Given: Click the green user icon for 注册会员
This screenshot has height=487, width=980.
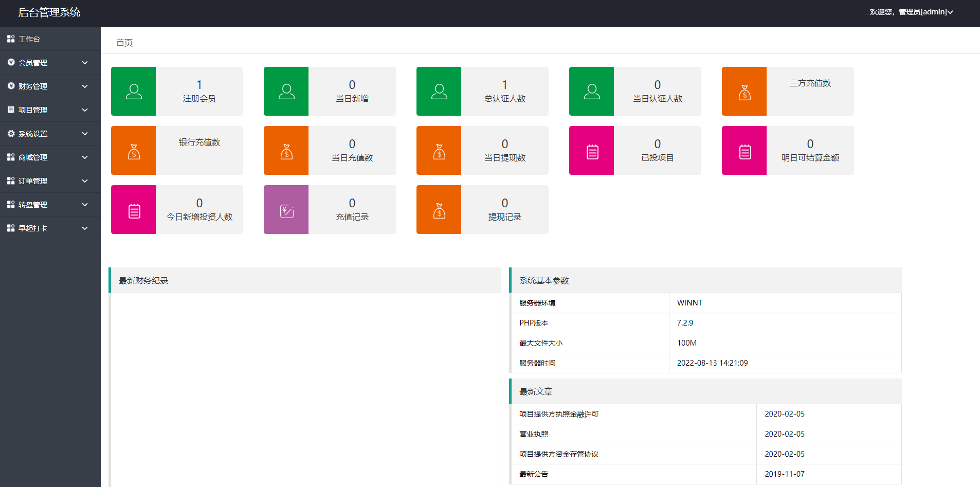Looking at the screenshot, I should pyautogui.click(x=134, y=92).
